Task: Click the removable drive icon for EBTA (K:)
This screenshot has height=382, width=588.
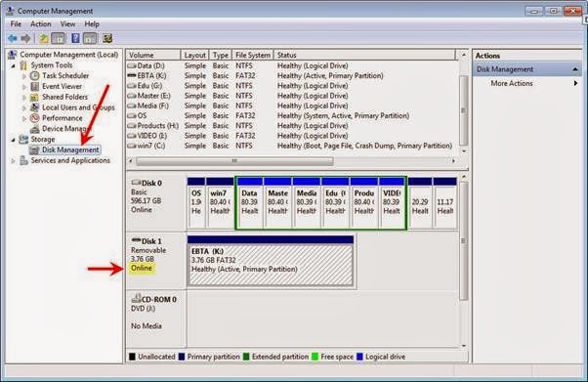Action: 132,76
